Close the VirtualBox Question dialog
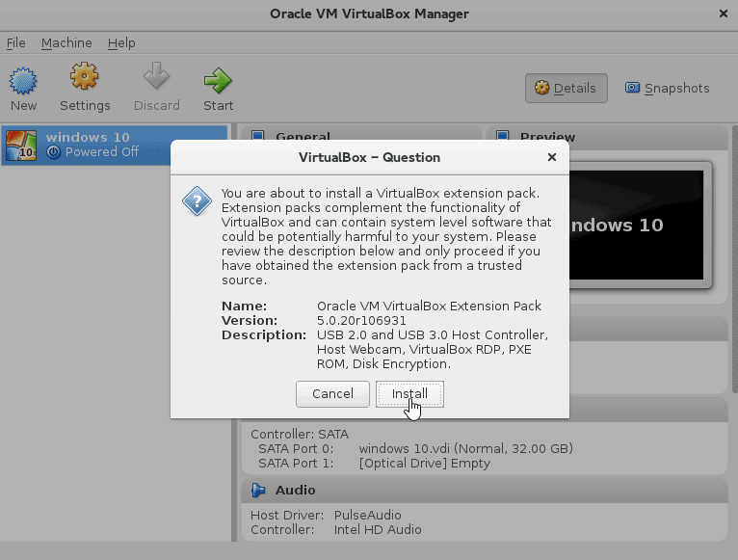The width and height of the screenshot is (738, 560). pos(552,157)
